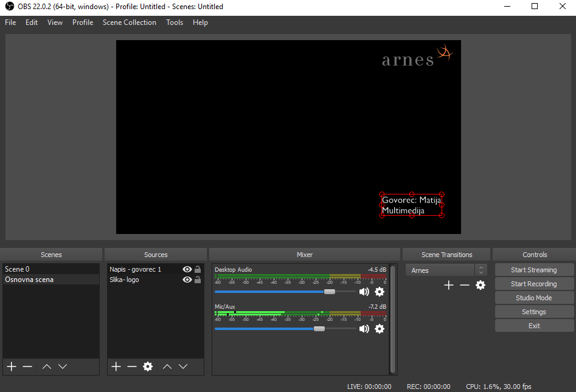Click the Mic/Aux -7.2 dB level value
The width and height of the screenshot is (576, 392).
click(377, 306)
